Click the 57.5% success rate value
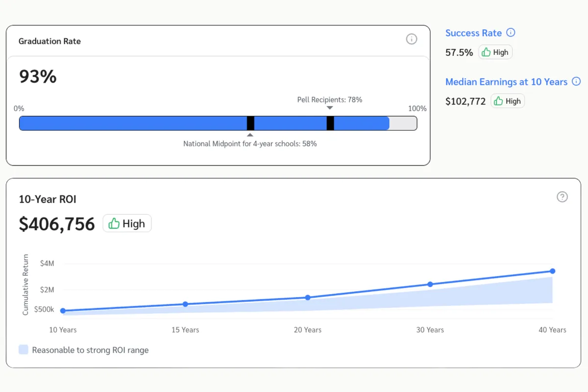The image size is (588, 392). pyautogui.click(x=459, y=52)
